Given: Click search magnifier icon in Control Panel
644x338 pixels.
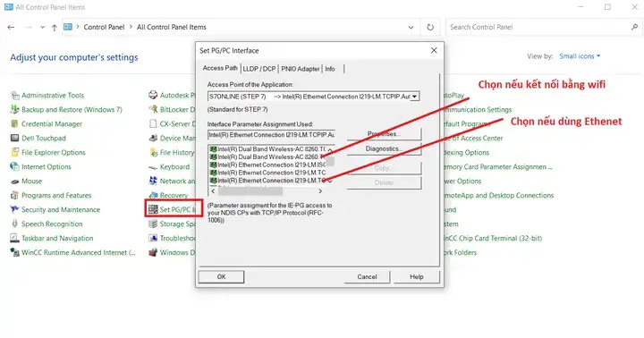Looking at the screenshot, I should pos(634,27).
